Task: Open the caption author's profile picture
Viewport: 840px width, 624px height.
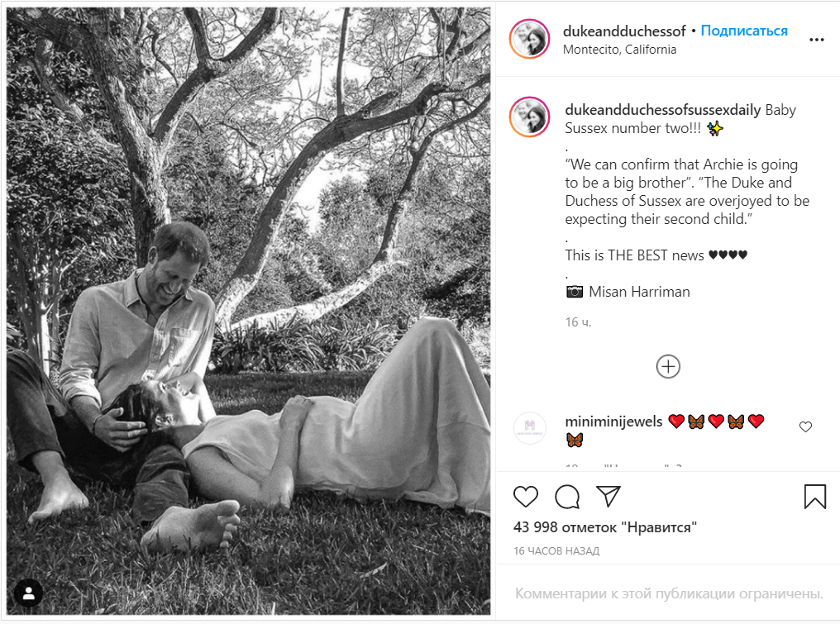Action: [529, 117]
